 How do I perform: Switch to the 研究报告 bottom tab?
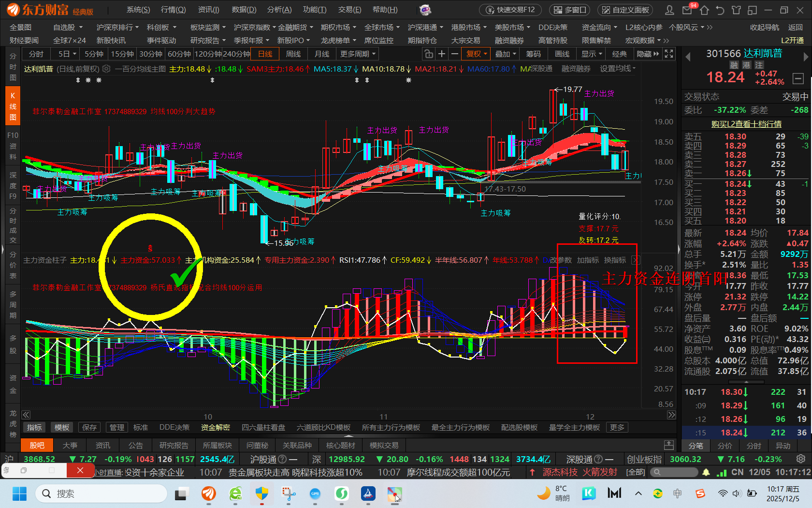[174, 445]
